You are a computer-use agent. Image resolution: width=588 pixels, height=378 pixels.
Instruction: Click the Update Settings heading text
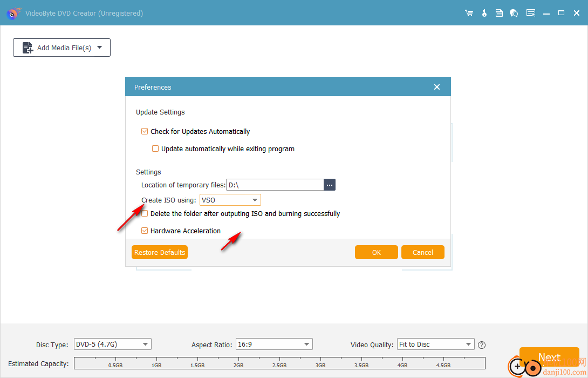pyautogui.click(x=160, y=112)
